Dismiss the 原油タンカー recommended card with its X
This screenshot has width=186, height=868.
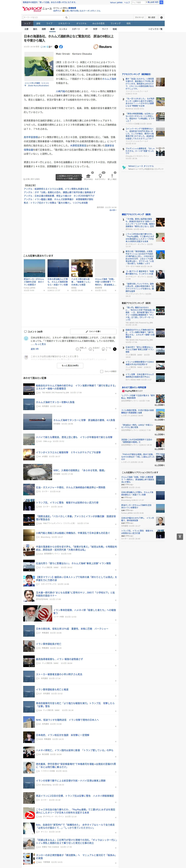[x=44, y=290]
